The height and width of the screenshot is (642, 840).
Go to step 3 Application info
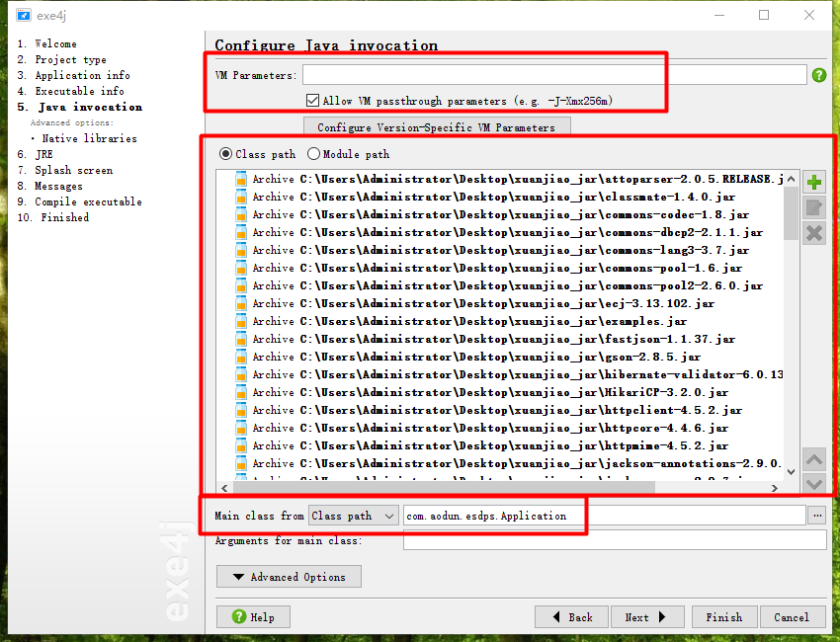[73, 75]
